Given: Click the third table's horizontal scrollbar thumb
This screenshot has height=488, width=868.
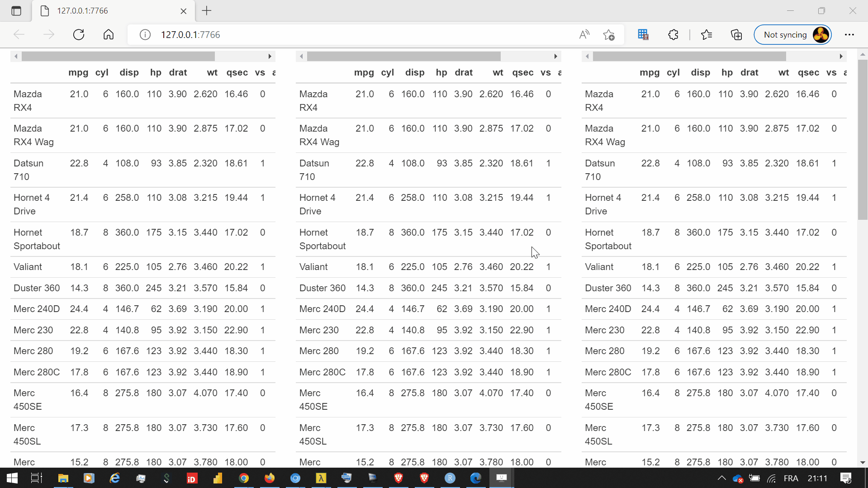Looking at the screenshot, I should click(689, 57).
